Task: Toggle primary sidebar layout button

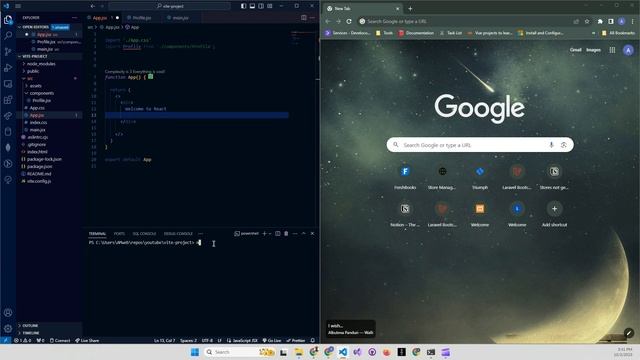Action: click(x=244, y=6)
